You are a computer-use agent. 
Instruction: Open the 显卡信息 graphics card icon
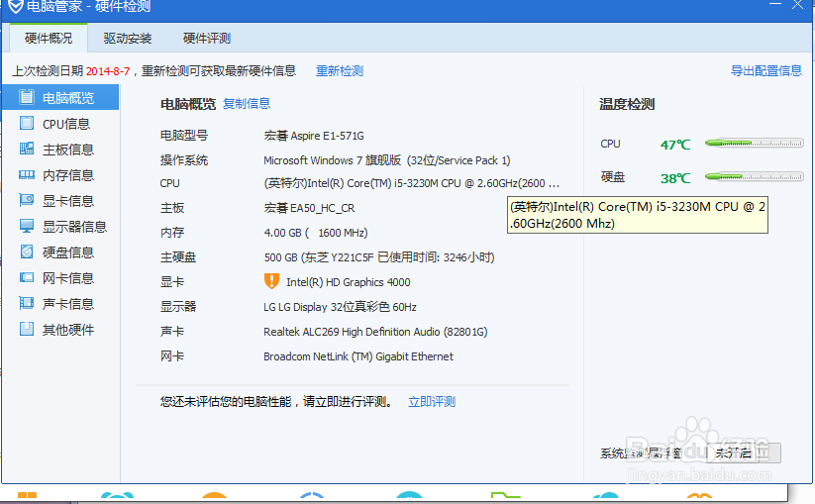tap(27, 200)
